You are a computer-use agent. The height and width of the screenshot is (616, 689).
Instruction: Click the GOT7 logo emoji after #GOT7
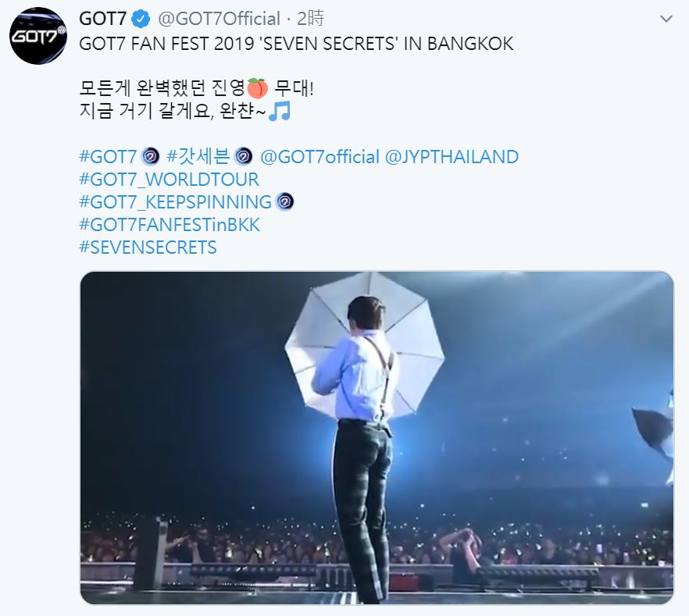151,156
